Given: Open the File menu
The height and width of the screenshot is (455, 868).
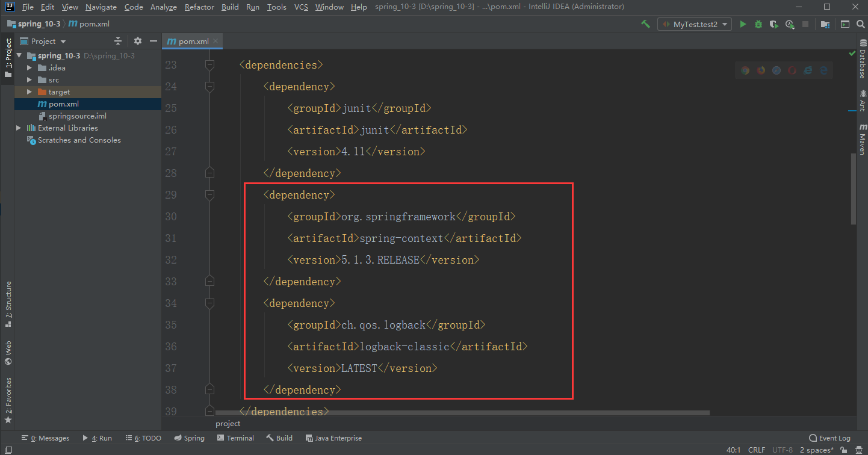Looking at the screenshot, I should tap(28, 7).
